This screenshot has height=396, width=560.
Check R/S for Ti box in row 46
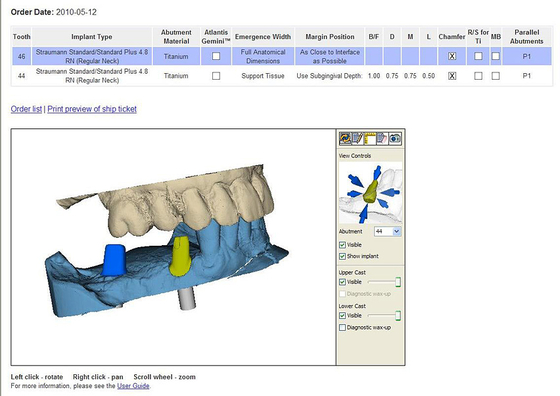(x=478, y=56)
